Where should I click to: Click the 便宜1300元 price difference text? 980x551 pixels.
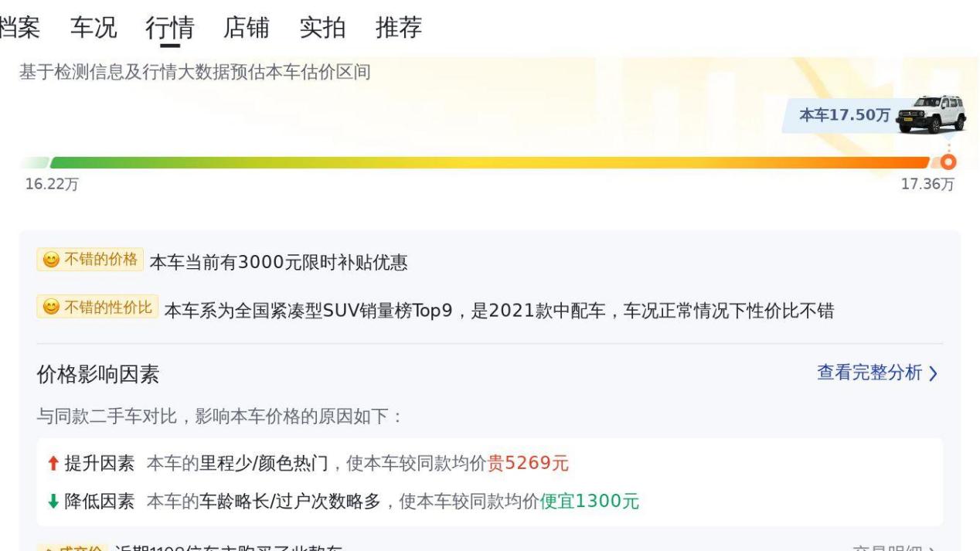point(590,502)
